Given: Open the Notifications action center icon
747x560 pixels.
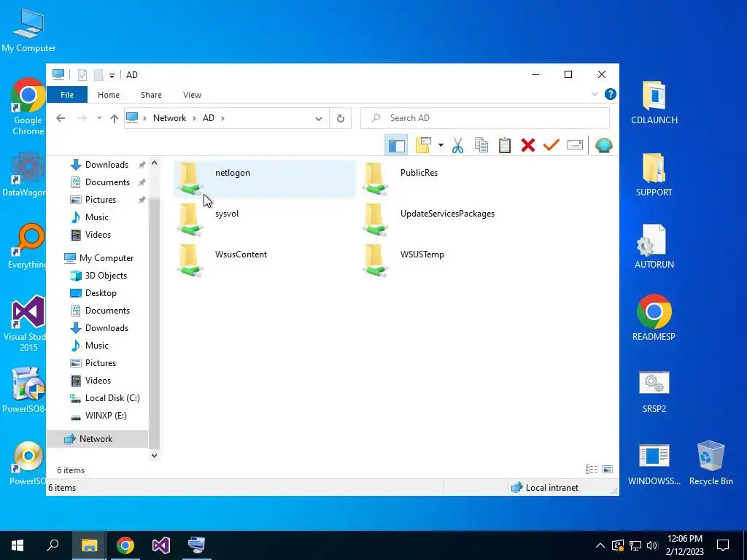Looking at the screenshot, I should point(723,545).
